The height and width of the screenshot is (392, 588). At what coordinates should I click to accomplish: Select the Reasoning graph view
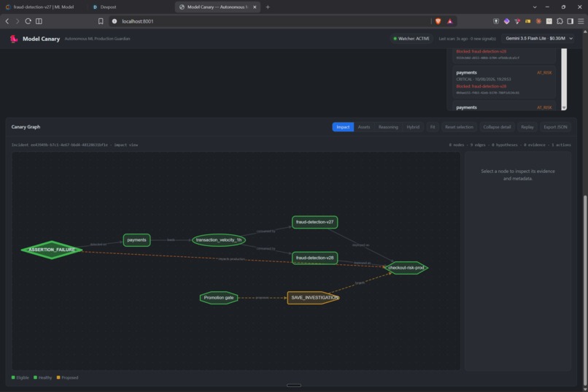388,127
